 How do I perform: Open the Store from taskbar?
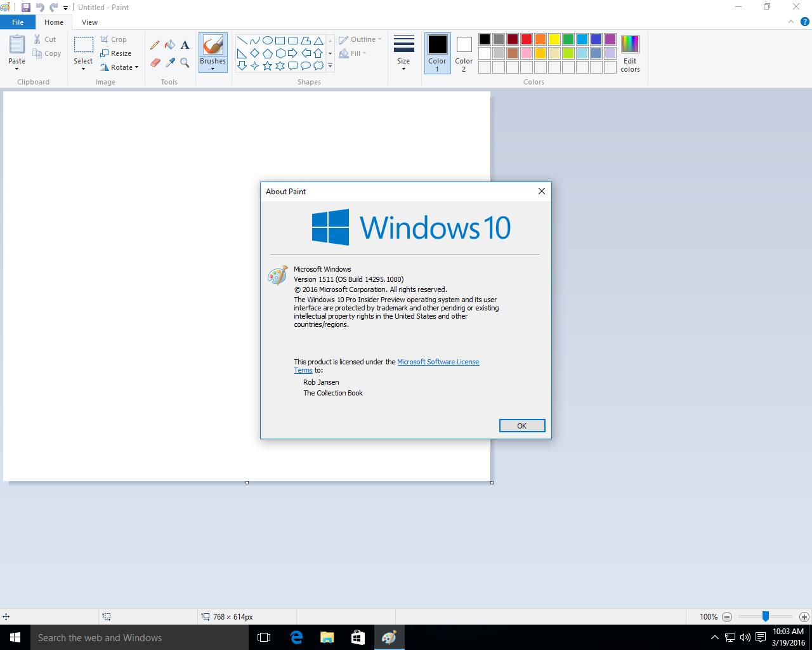[x=358, y=637]
